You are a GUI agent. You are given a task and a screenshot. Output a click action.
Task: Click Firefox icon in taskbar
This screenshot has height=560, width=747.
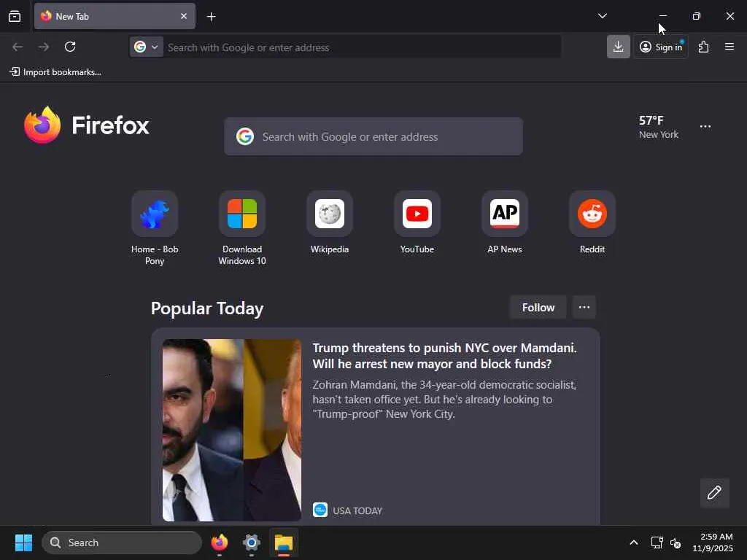pos(219,542)
